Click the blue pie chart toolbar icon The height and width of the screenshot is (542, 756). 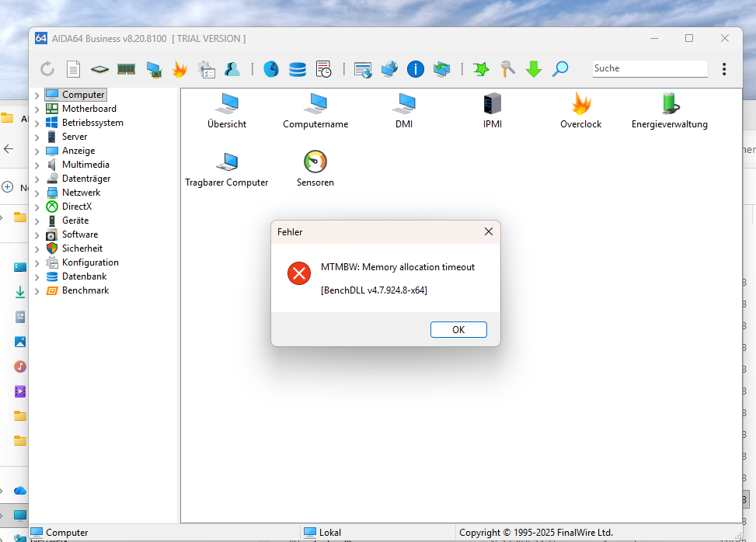tap(271, 69)
